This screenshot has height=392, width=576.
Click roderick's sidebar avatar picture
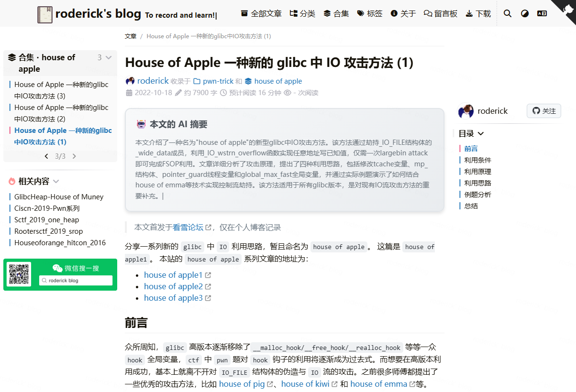466,111
